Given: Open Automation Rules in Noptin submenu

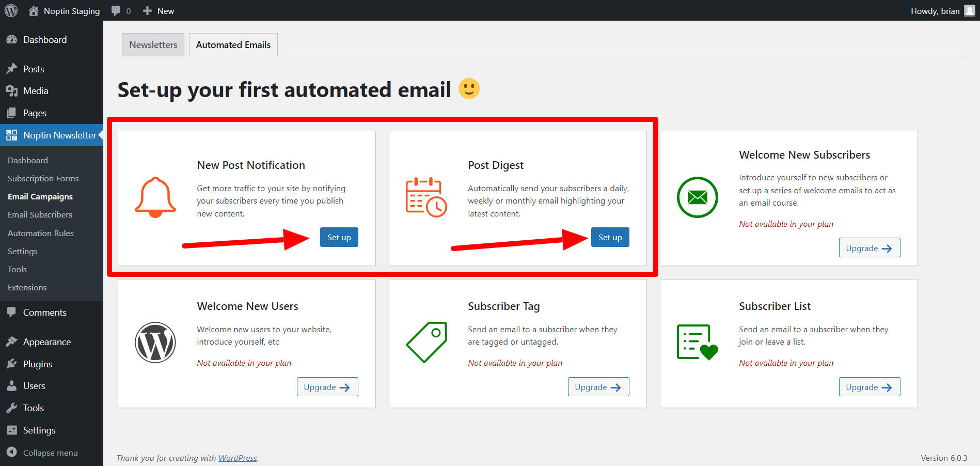Looking at the screenshot, I should [x=41, y=233].
